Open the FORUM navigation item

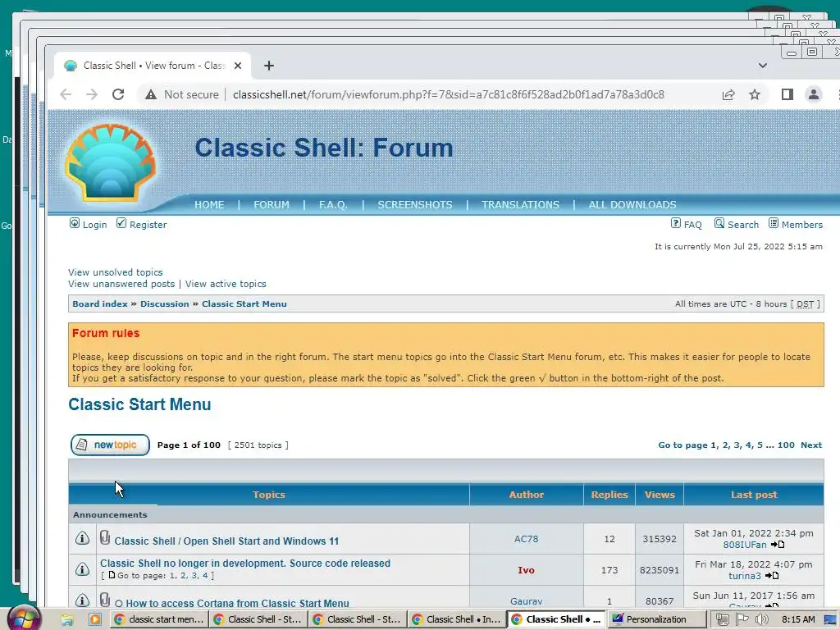[x=271, y=204]
